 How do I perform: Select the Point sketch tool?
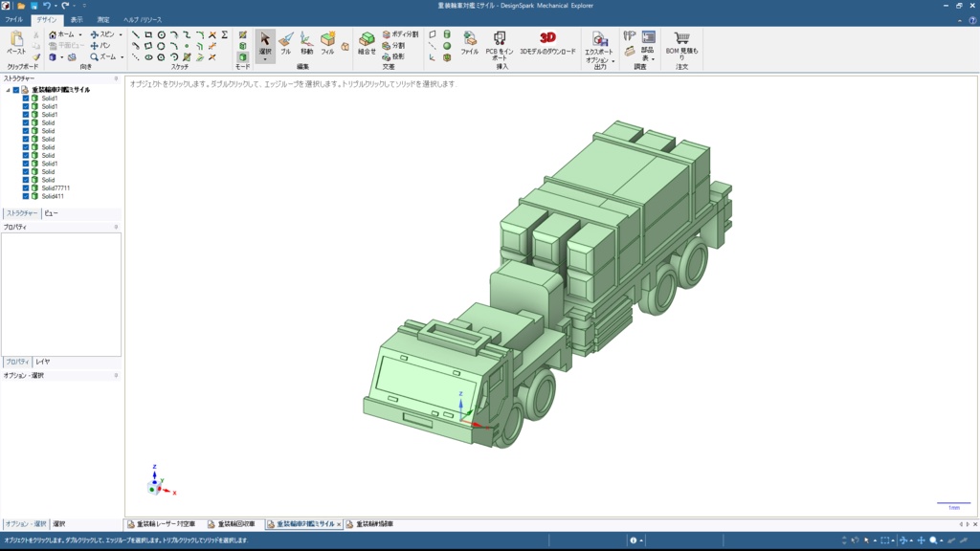(x=187, y=46)
